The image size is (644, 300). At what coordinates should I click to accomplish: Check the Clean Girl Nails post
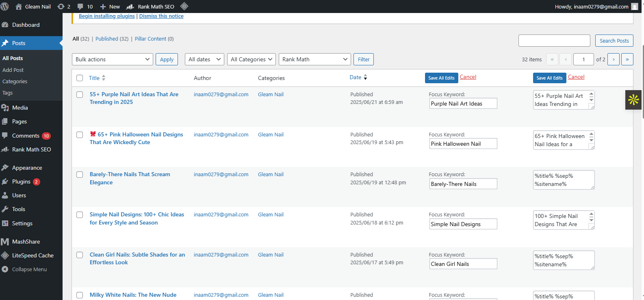[80, 255]
